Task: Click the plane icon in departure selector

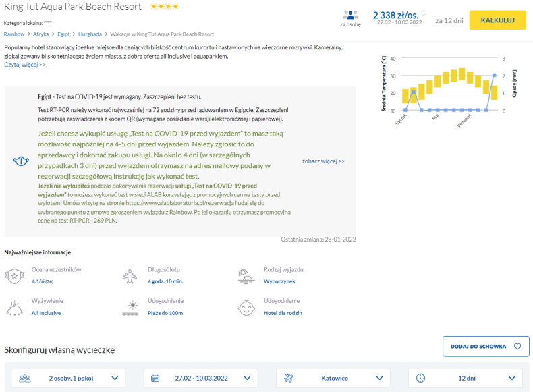Action: (289, 378)
